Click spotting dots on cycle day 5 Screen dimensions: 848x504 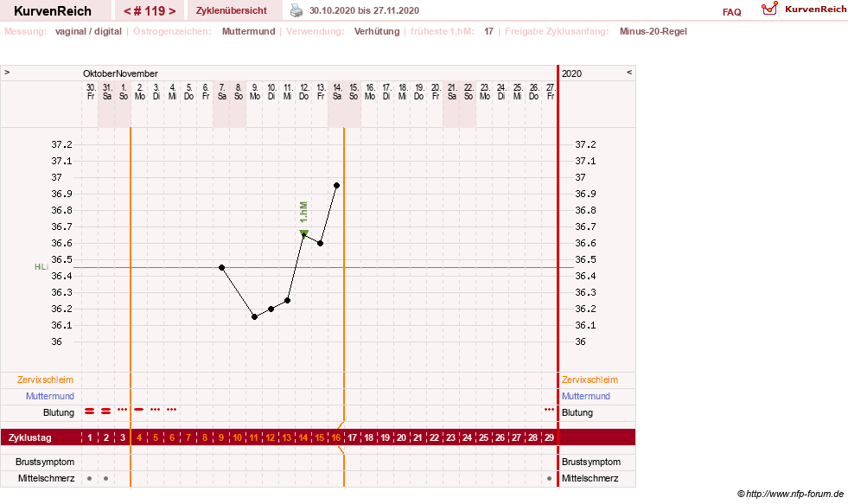tap(156, 410)
